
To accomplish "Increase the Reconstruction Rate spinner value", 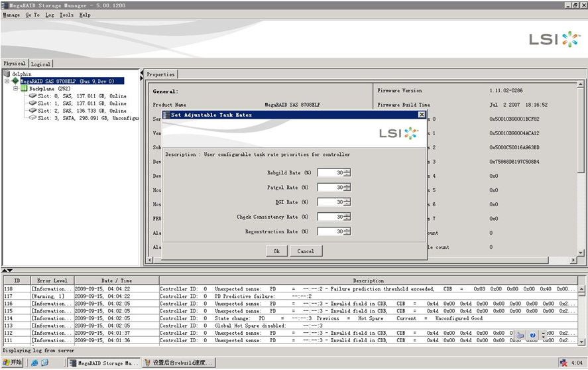I will [x=347, y=229].
